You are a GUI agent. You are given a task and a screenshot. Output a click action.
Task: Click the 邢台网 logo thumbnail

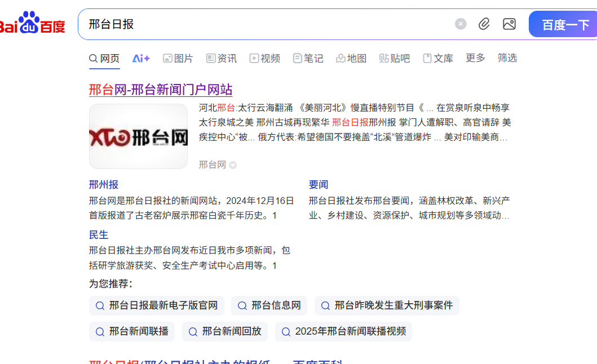pyautogui.click(x=138, y=136)
